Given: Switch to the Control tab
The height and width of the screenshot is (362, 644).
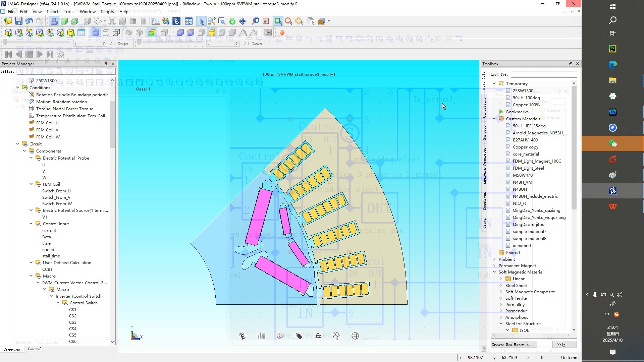Looking at the screenshot, I should 35,349.
